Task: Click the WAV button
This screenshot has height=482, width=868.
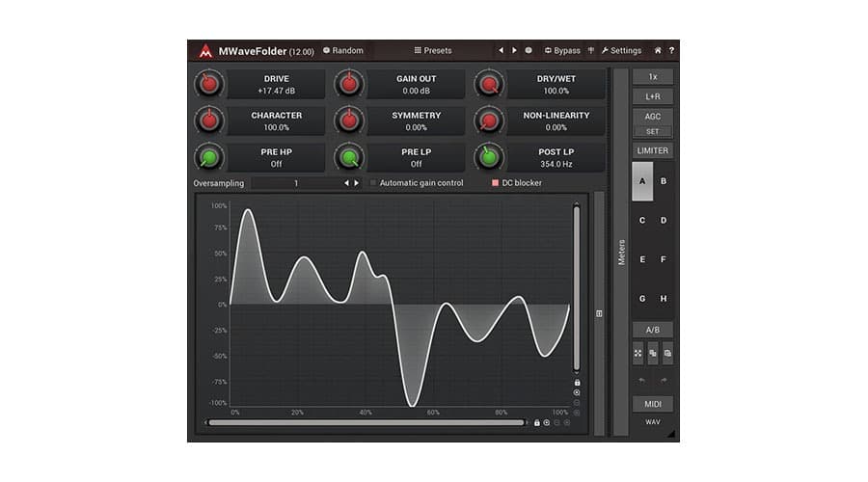Action: click(x=653, y=422)
